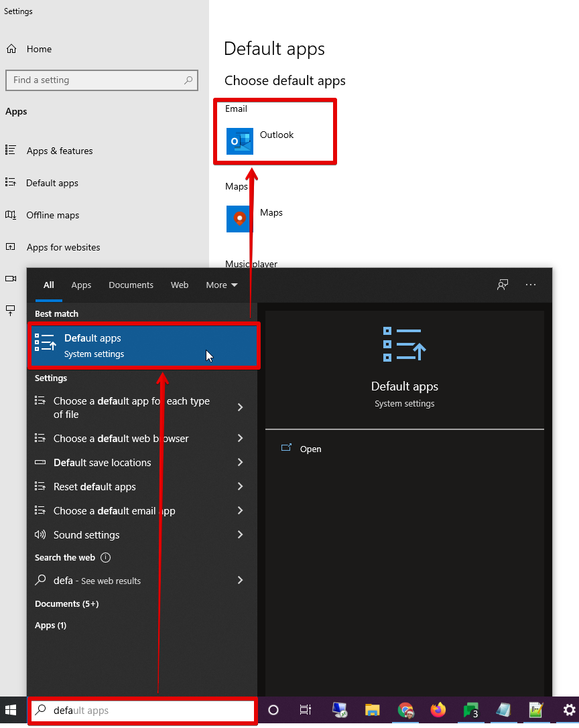579x728 pixels.
Task: Click the Cortana circle icon in taskbar
Action: click(x=273, y=710)
